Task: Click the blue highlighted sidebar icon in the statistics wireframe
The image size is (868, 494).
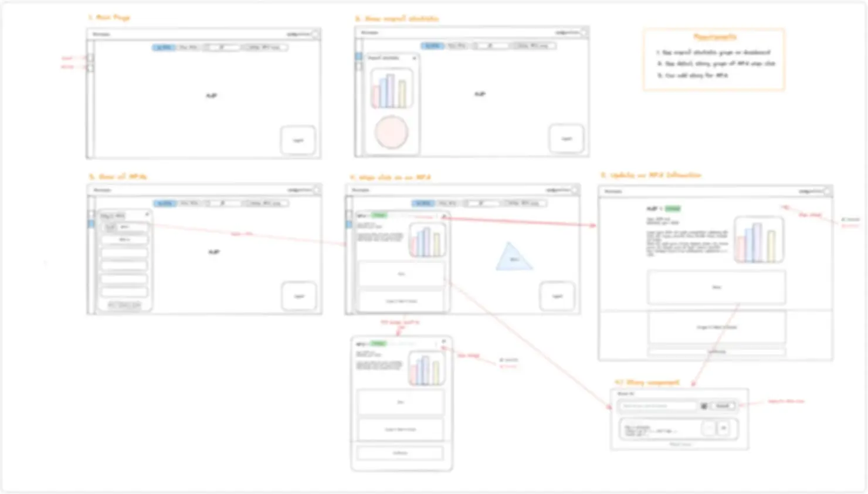Action: [358, 56]
